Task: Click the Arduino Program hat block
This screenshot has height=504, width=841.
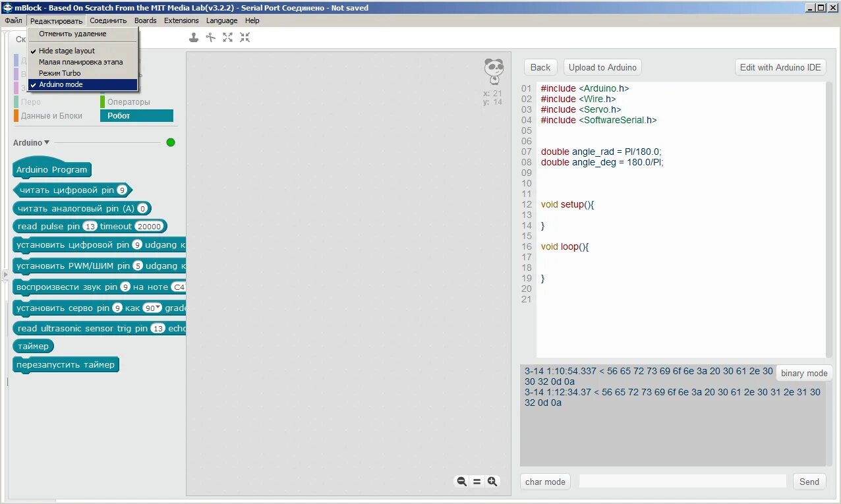Action: 51,169
